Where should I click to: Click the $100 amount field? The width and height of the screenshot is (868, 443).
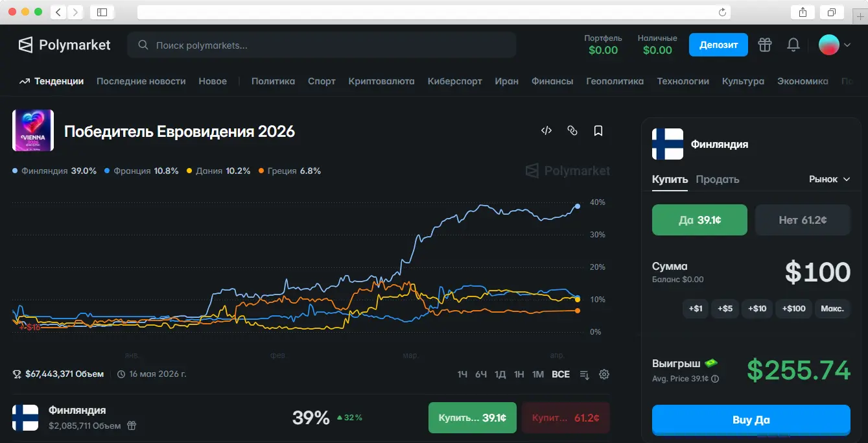click(817, 272)
